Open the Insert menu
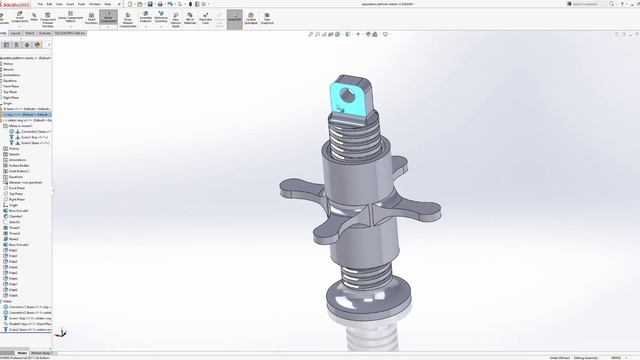 [x=70, y=4]
